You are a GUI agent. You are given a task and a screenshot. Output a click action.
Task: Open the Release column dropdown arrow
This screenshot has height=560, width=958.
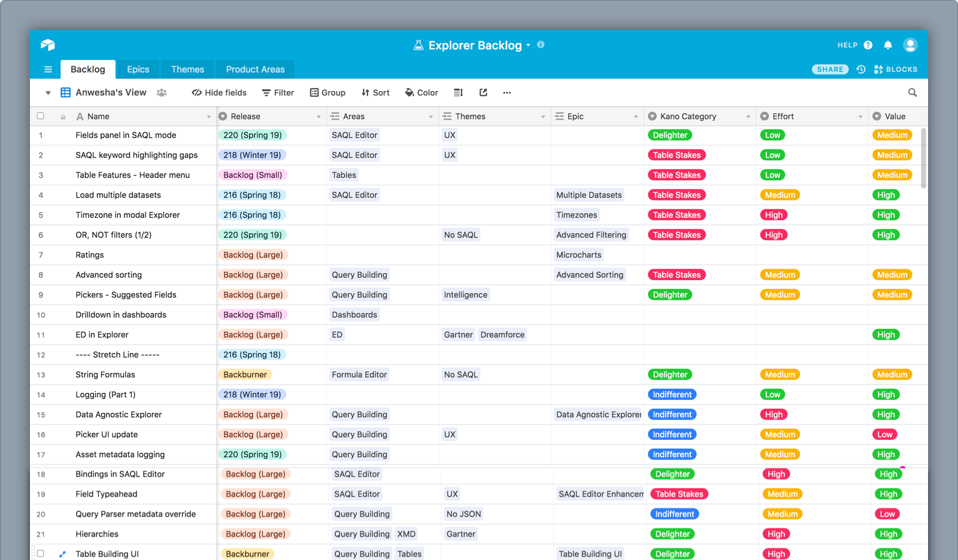[x=319, y=117]
